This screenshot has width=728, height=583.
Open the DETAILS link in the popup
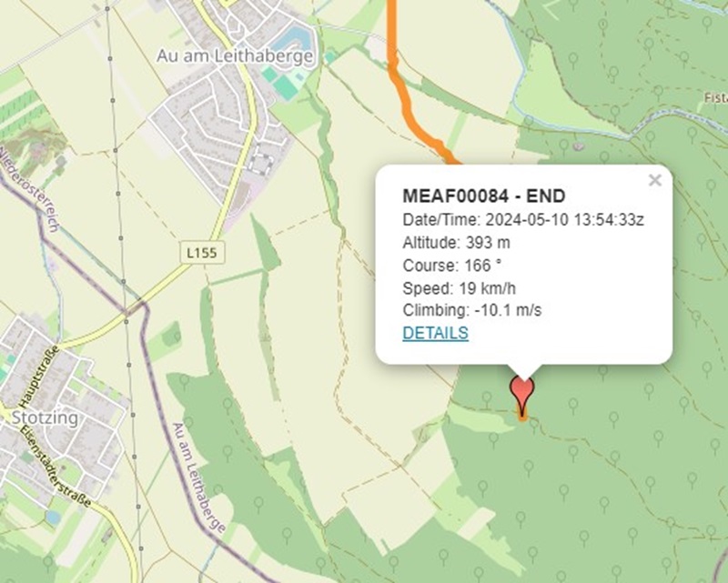436,333
